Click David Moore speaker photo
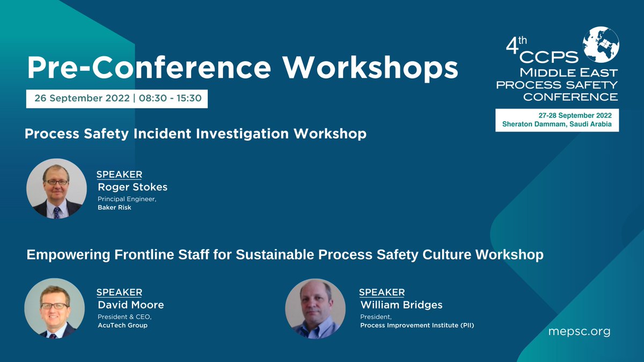Viewport: 644px width, 362px height. point(54,308)
